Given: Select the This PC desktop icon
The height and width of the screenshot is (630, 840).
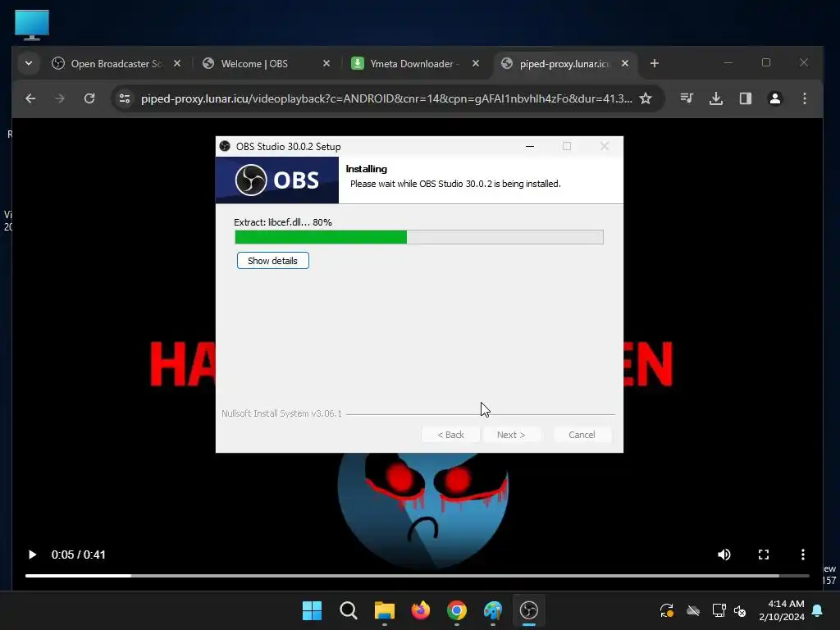Looking at the screenshot, I should pos(32,24).
